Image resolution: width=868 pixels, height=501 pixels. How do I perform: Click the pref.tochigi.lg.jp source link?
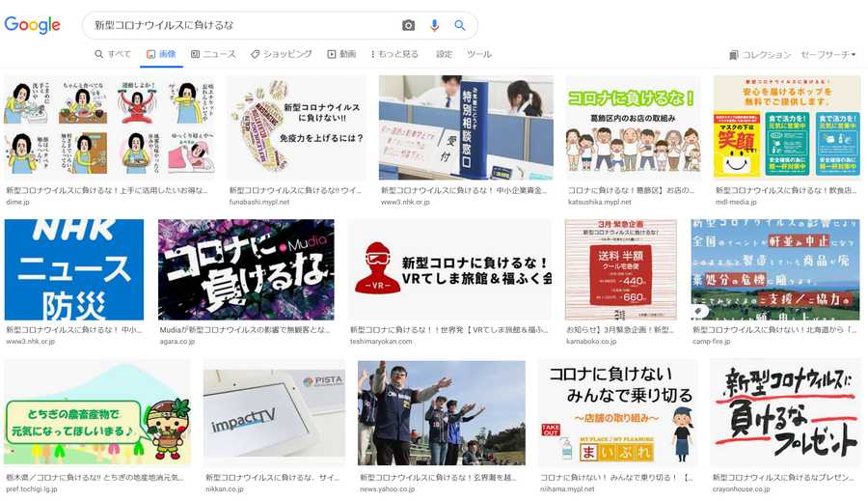coord(34,489)
